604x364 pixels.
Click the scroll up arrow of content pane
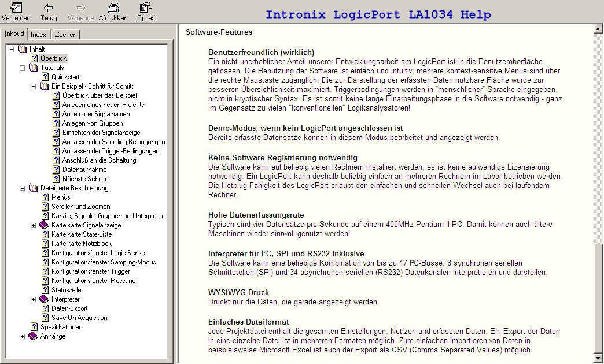(598, 29)
